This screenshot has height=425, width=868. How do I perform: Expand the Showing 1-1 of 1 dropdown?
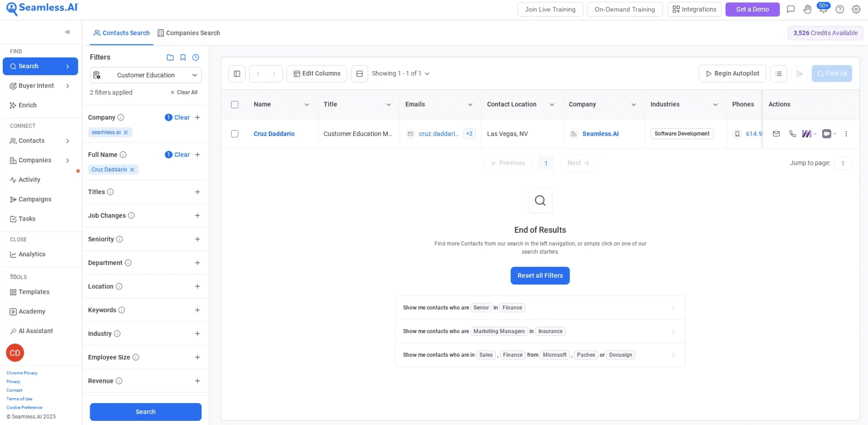[x=428, y=73]
